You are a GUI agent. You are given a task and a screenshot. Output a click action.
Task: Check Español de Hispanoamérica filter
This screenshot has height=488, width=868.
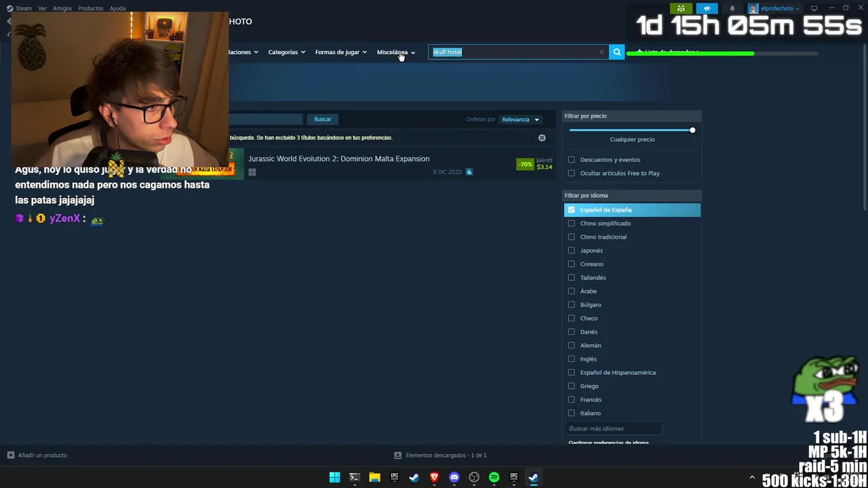click(572, 373)
